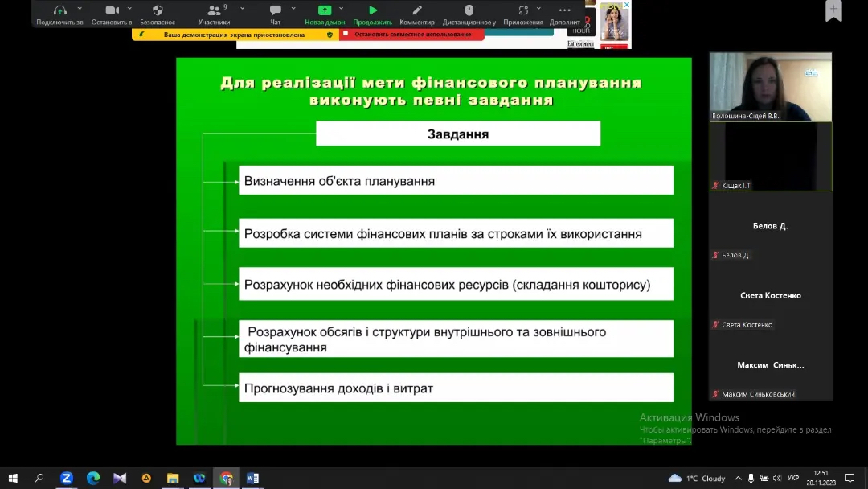Select Волошина-Сідей В.В. video thumbnail
The height and width of the screenshot is (489, 868).
point(770,86)
